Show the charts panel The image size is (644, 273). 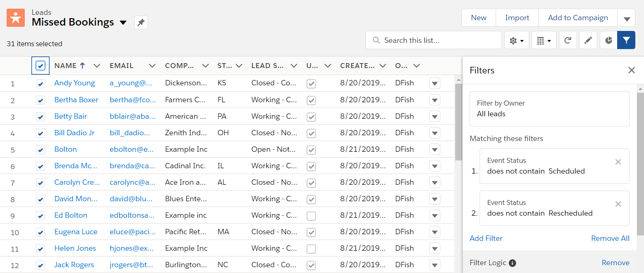pos(608,40)
